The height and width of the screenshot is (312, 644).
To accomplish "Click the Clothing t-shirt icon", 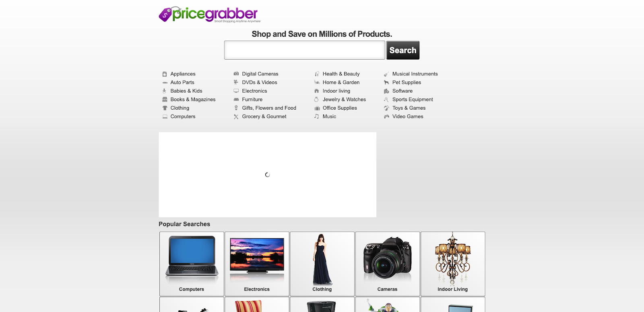I will click(165, 108).
